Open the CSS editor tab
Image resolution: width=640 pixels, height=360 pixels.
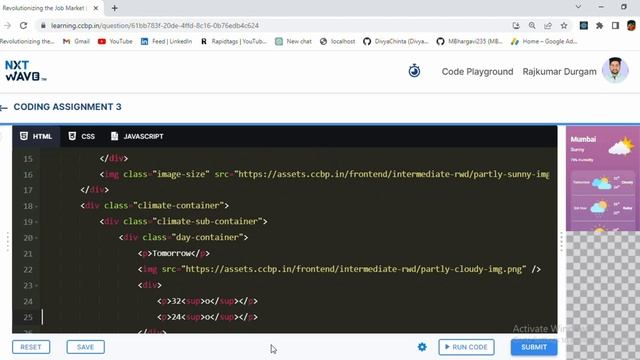[82, 136]
